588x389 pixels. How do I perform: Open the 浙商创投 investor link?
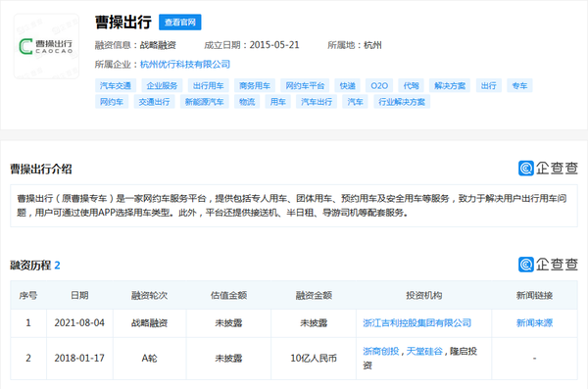[380, 351]
